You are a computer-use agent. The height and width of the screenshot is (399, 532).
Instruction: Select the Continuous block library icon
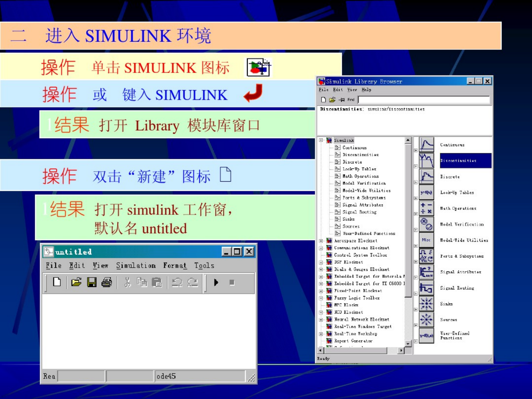pyautogui.click(x=427, y=144)
